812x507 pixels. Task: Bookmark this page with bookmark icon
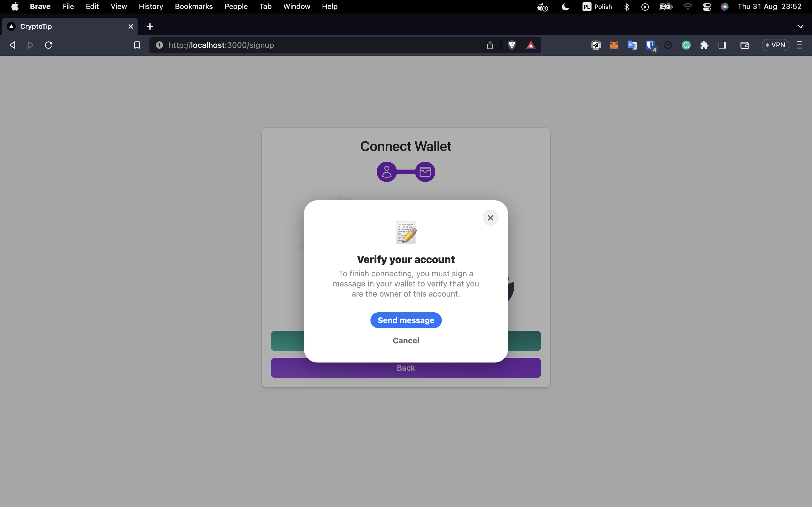[x=137, y=45]
